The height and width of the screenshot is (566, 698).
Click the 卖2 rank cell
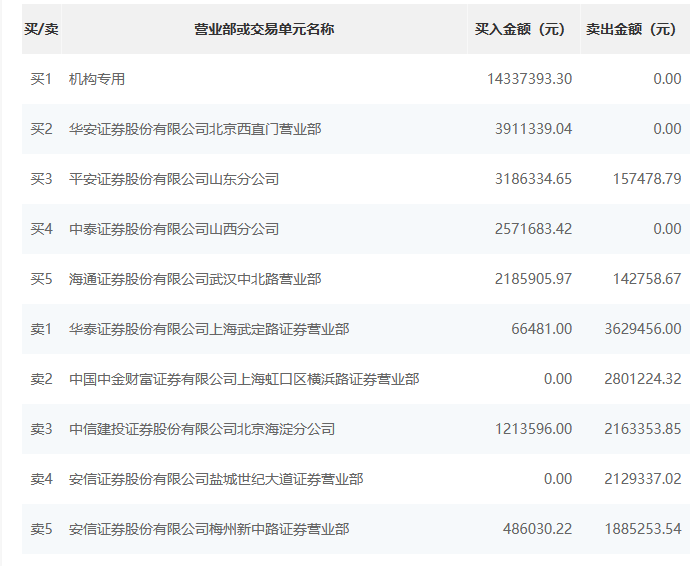point(41,379)
